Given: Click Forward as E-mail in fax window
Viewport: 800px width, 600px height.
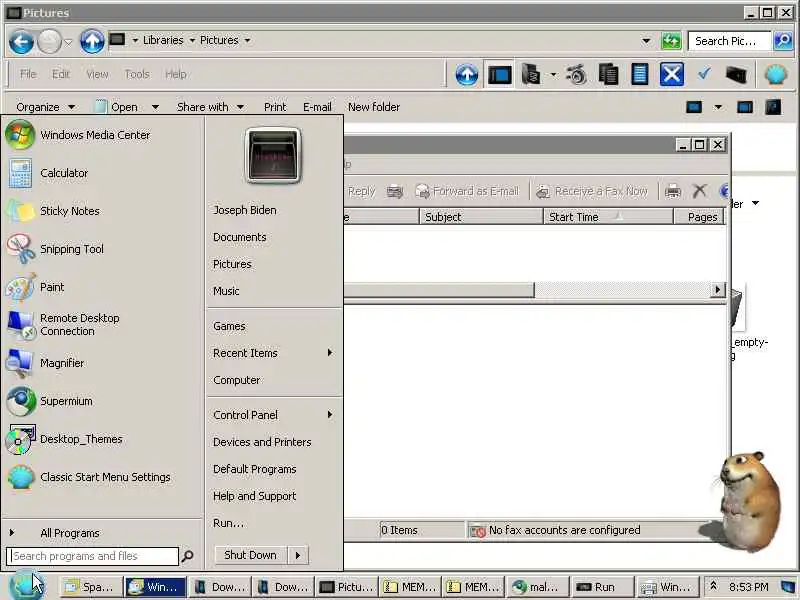Looking at the screenshot, I should click(467, 191).
